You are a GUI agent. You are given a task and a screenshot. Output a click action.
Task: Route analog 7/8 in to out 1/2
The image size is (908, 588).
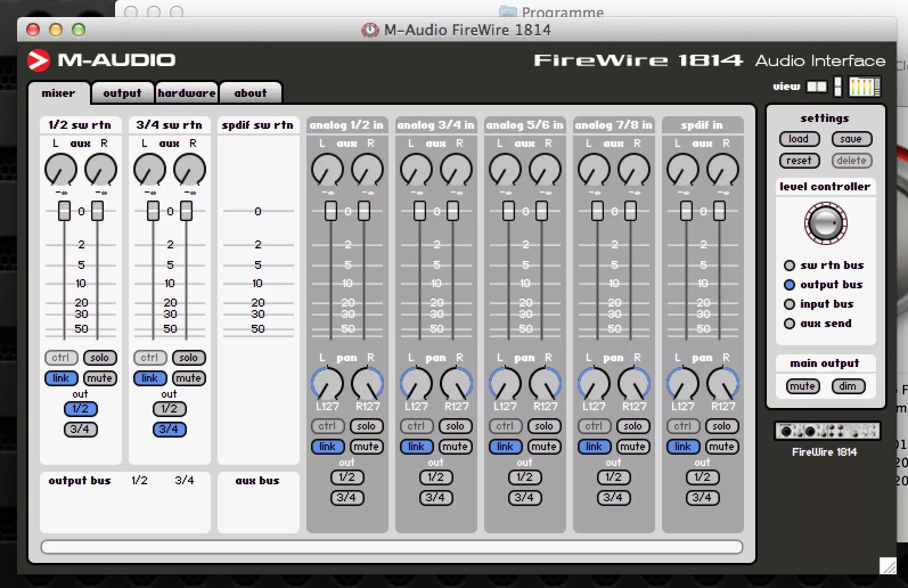[613, 477]
